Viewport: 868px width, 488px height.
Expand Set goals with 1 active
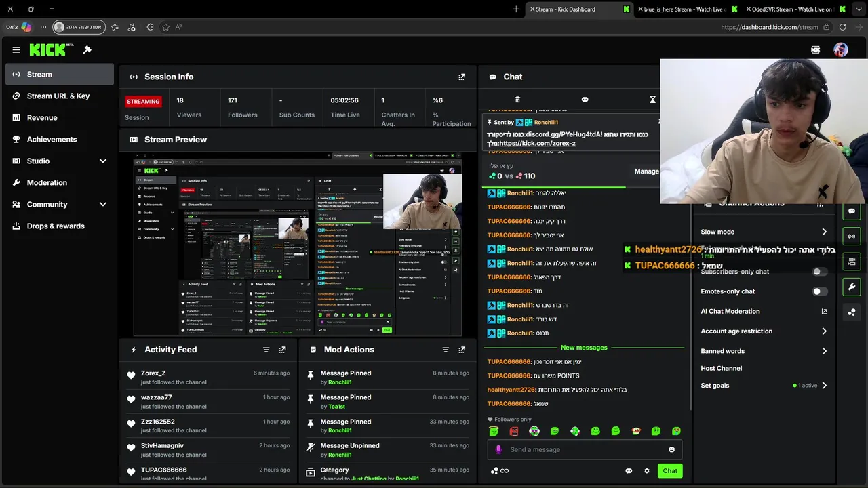point(764,386)
